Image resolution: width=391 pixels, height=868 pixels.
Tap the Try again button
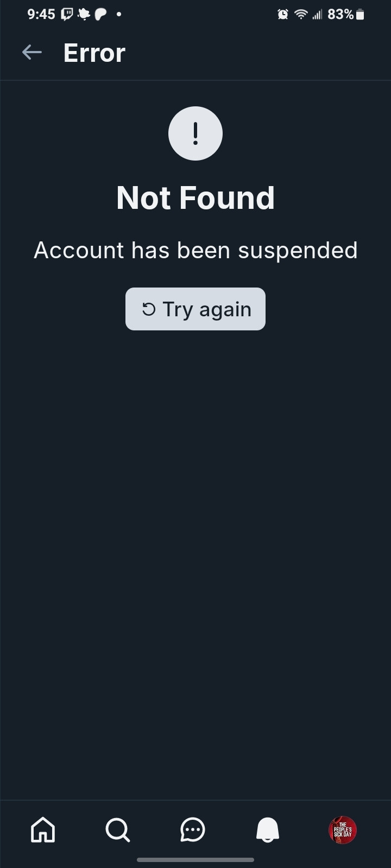(x=195, y=309)
